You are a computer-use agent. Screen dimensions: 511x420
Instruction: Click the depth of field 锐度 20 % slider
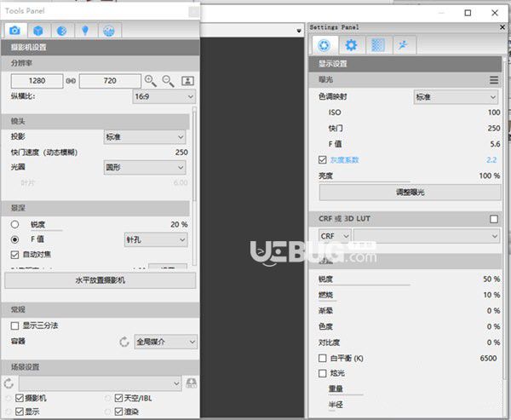pyautogui.click(x=109, y=225)
